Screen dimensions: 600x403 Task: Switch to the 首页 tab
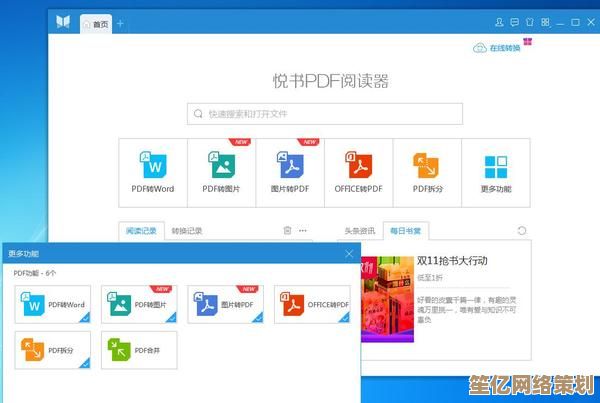coord(96,24)
